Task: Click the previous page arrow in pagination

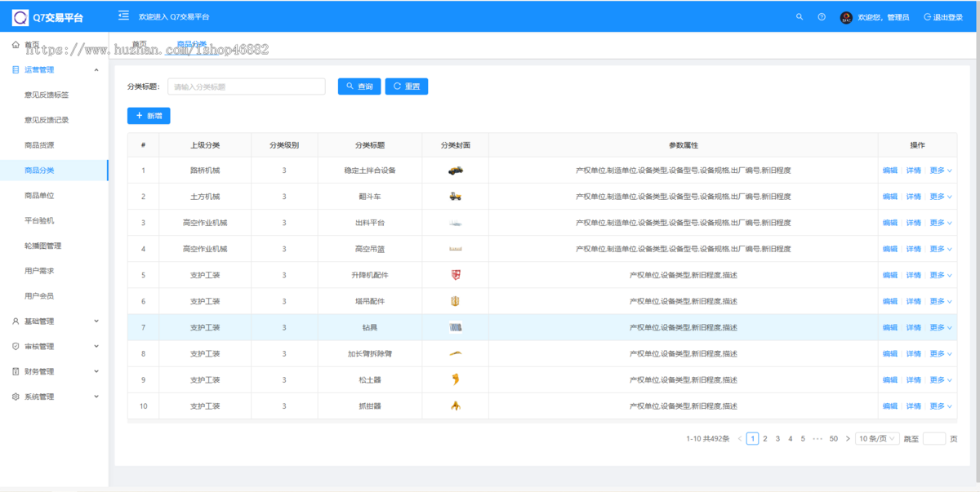Action: (x=740, y=439)
